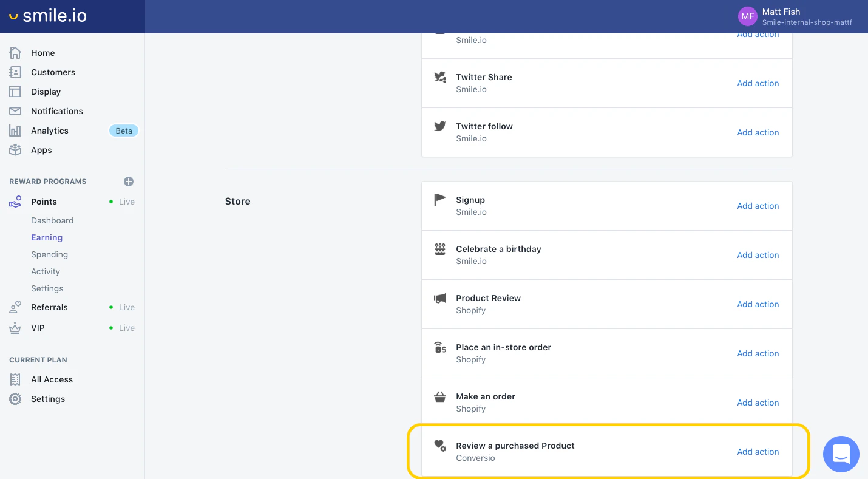This screenshot has width=868, height=479.
Task: Click the Customers sidebar icon
Action: [x=15, y=72]
